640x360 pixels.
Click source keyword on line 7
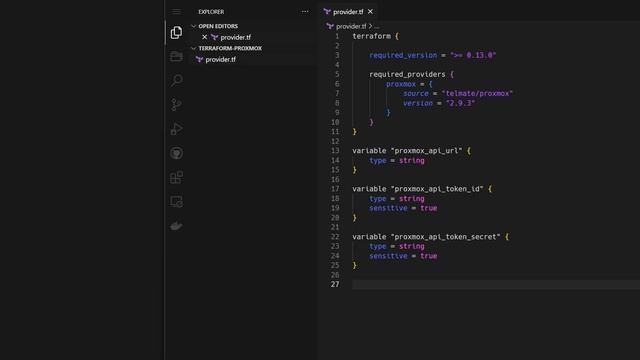(x=416, y=93)
